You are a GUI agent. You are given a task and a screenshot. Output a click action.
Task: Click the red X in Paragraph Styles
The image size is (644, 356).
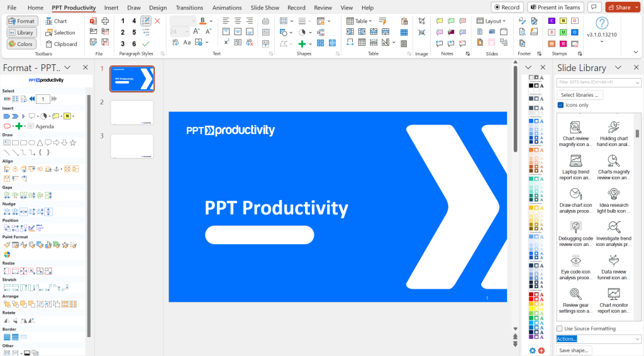click(157, 21)
